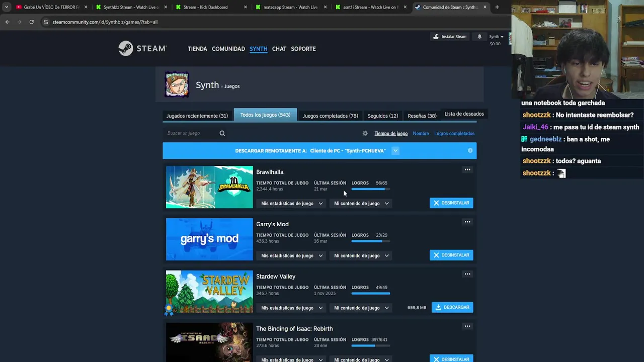Image resolution: width=644 pixels, height=362 pixels.
Task: Uninstall Brawlhalla with DESINSTALAR button
Action: [x=451, y=203]
